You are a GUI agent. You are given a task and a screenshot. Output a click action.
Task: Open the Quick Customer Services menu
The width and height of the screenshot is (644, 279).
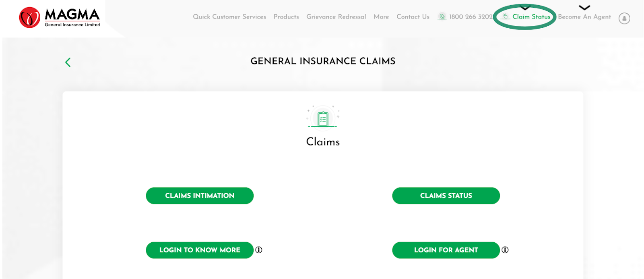tap(229, 17)
